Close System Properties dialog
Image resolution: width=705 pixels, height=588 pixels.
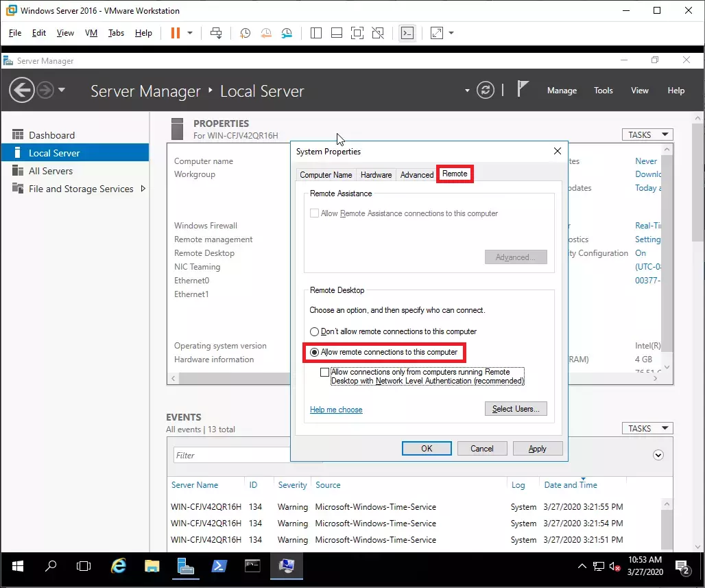click(558, 151)
